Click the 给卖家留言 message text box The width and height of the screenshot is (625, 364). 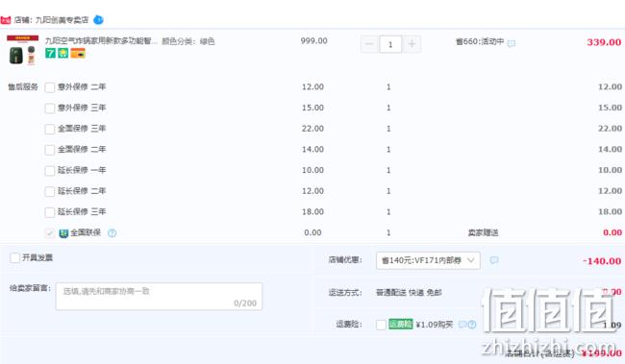tap(159, 297)
